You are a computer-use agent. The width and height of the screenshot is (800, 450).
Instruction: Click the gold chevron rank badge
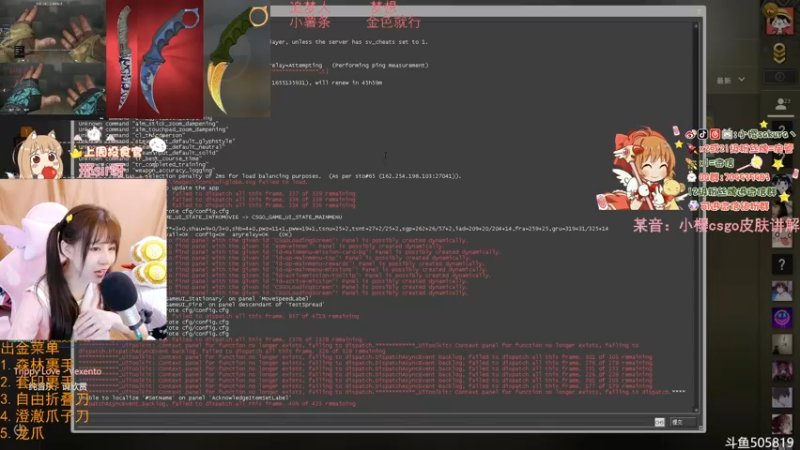pos(779,53)
